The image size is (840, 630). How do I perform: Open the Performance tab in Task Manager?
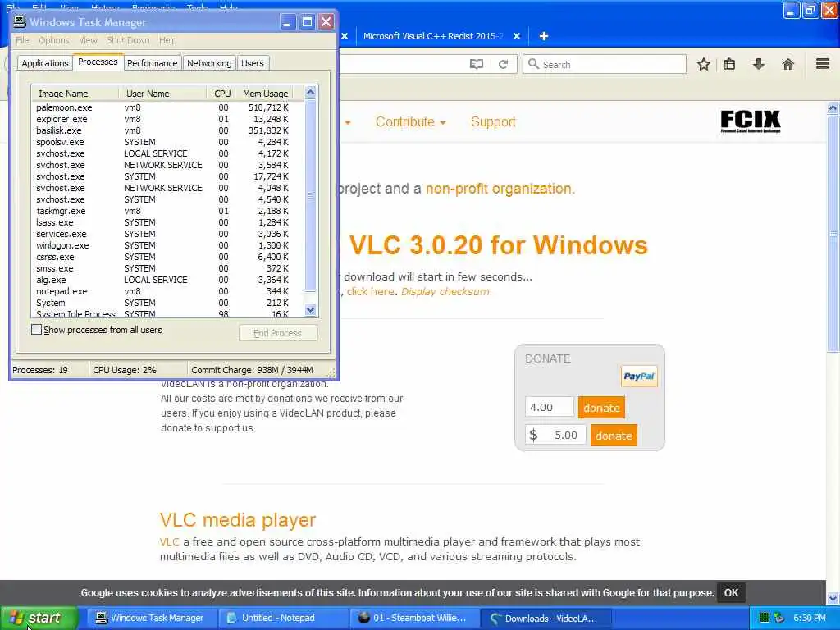[x=152, y=63]
